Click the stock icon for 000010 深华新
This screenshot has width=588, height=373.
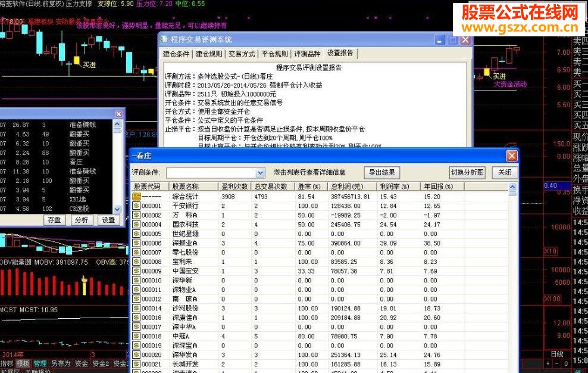point(136,280)
